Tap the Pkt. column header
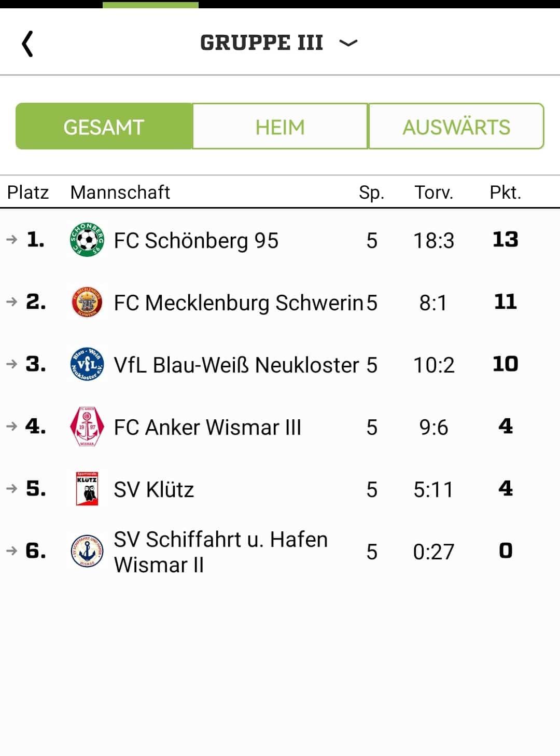 [x=506, y=193]
